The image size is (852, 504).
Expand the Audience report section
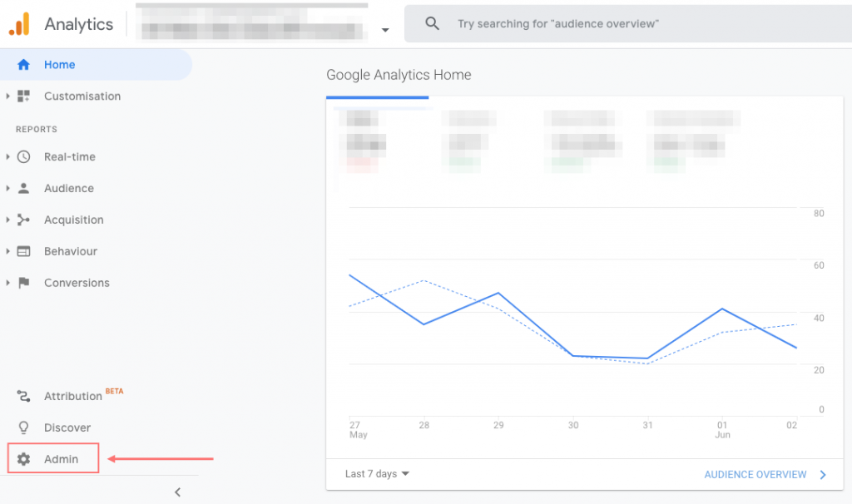[x=69, y=188]
